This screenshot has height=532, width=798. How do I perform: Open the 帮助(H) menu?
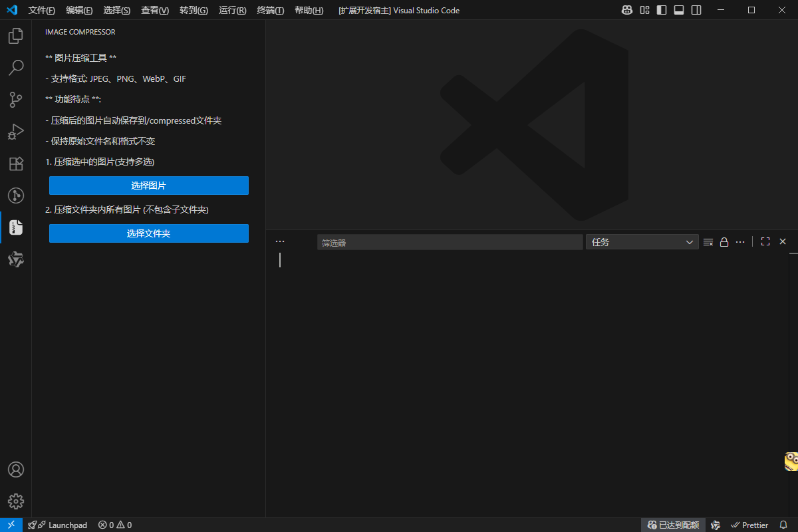pos(309,10)
